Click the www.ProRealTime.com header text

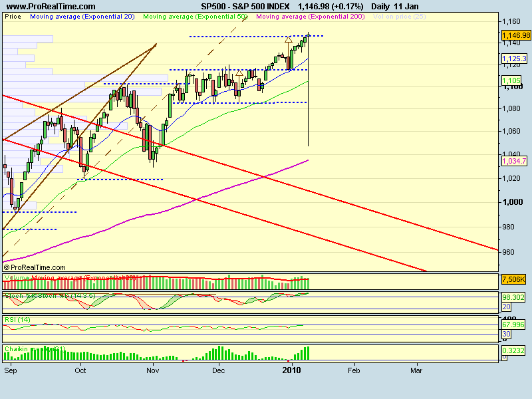(x=51, y=7)
